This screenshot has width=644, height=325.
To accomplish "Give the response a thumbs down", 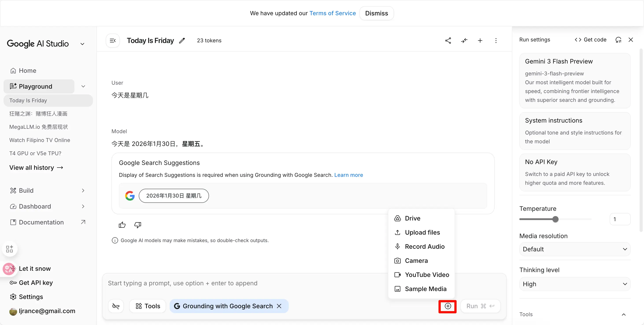I will tap(138, 225).
